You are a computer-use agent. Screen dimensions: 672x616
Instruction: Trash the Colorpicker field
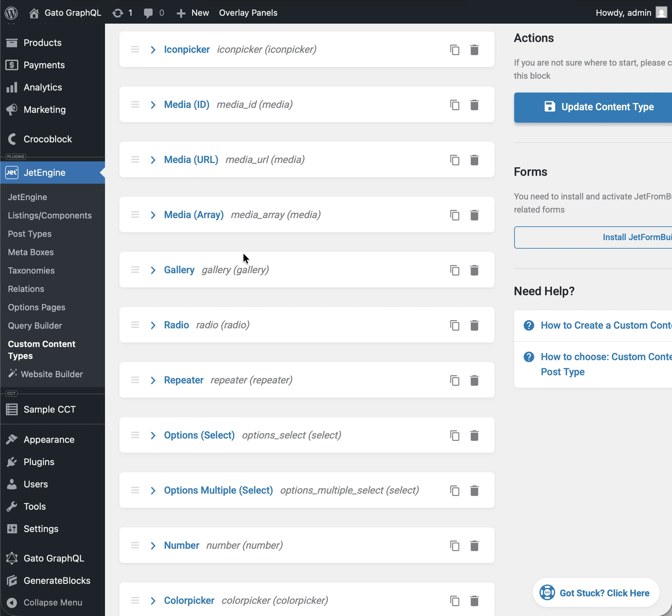coord(474,600)
